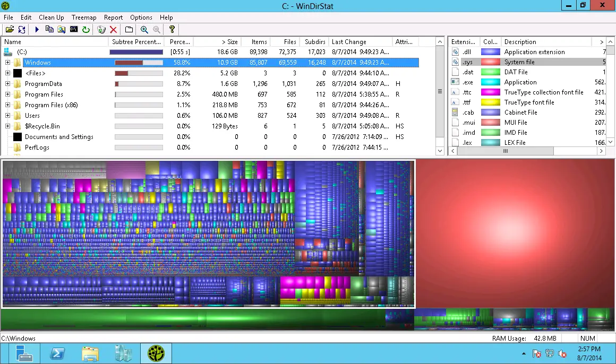Open the Help menu
Screen dimensions: 616x364
166,18
